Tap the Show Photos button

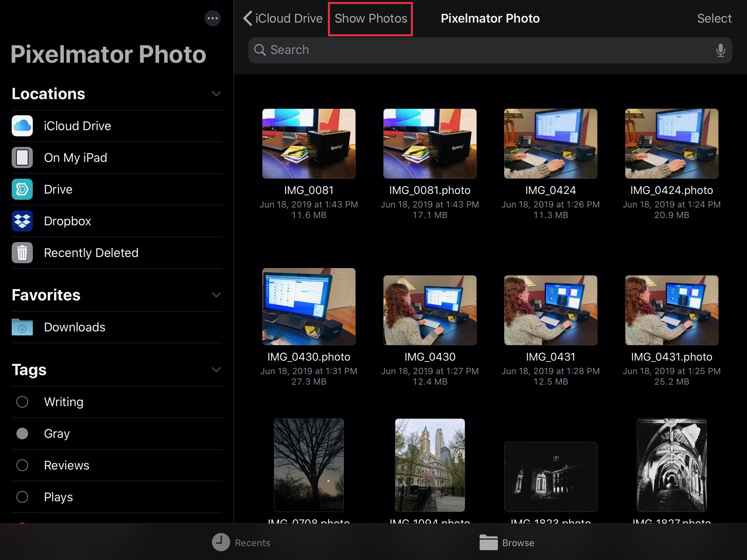[x=371, y=18]
